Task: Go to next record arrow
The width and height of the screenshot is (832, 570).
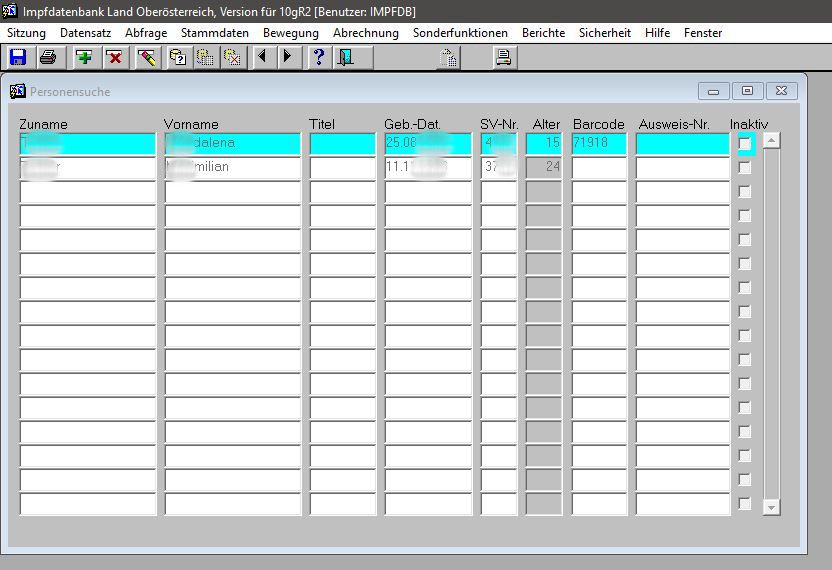Action: [x=287, y=57]
